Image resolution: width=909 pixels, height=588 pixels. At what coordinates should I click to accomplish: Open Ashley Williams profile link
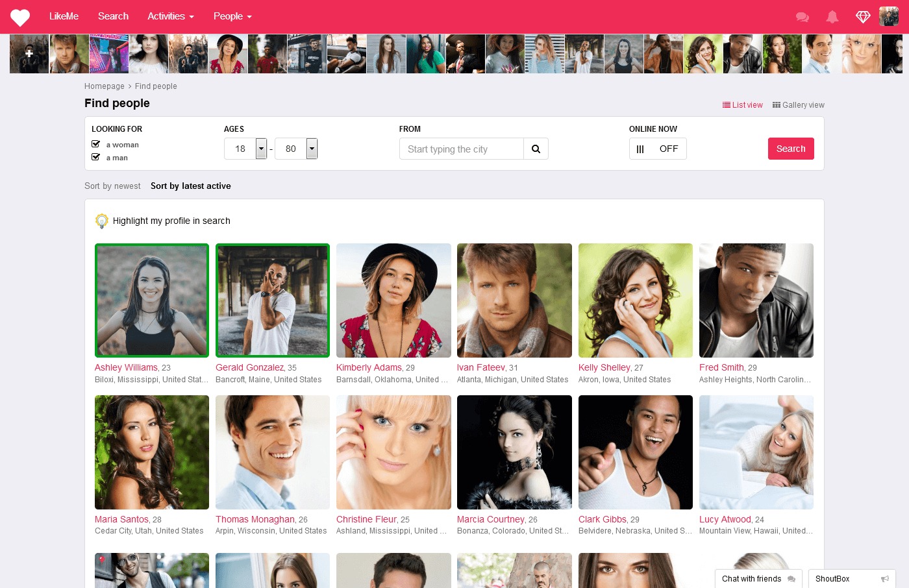126,367
